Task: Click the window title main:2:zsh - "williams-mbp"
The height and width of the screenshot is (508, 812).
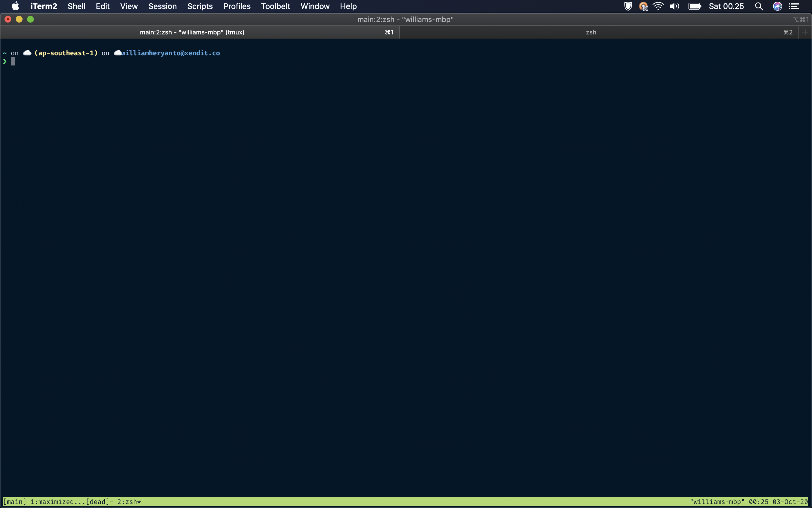Action: [405, 19]
